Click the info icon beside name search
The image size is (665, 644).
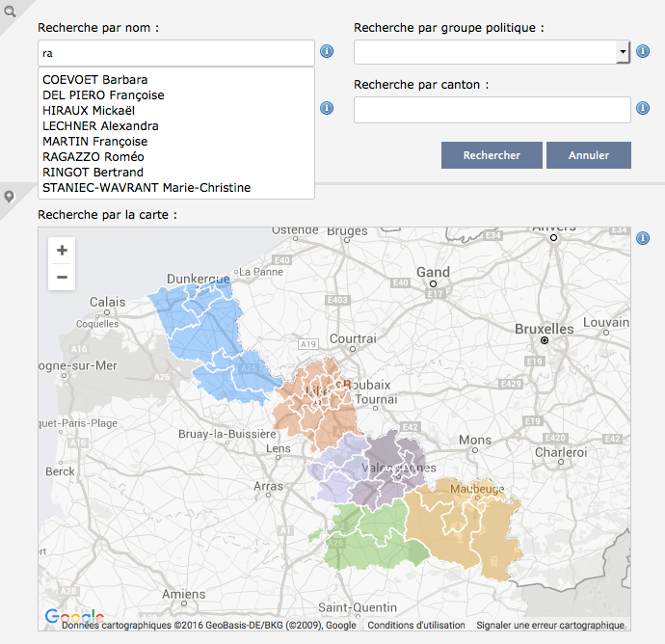click(327, 51)
